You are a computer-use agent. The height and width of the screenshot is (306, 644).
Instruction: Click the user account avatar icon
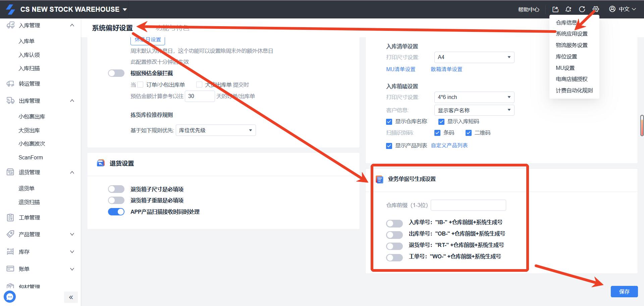pyautogui.click(x=612, y=9)
